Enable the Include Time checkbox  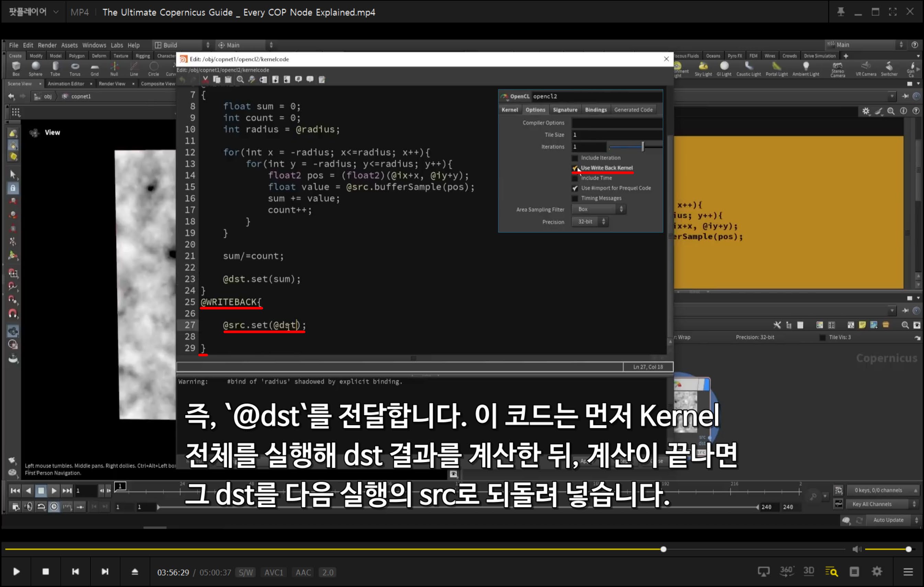[x=575, y=179]
